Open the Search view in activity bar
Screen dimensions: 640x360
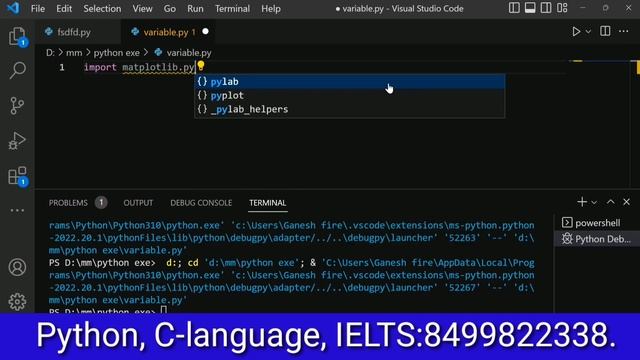point(17,70)
